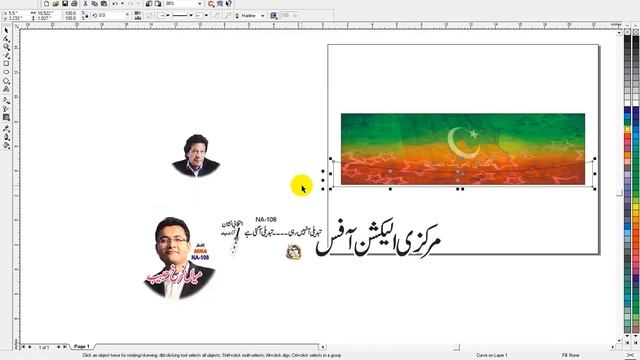Click the Export icon
640x360 pixels.
coord(158,4)
